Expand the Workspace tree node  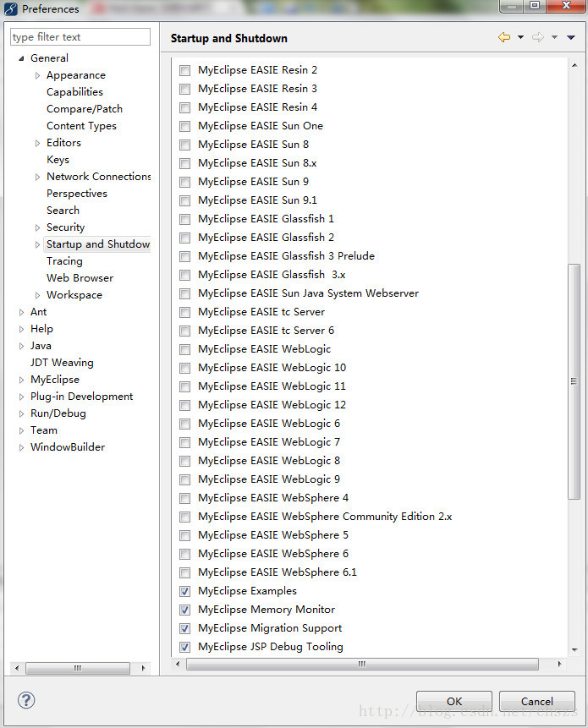tap(37, 295)
